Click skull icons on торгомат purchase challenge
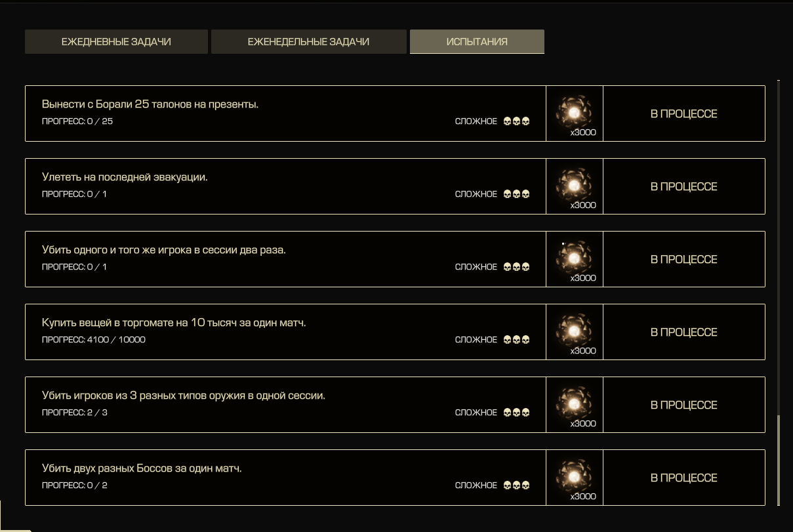 516,340
